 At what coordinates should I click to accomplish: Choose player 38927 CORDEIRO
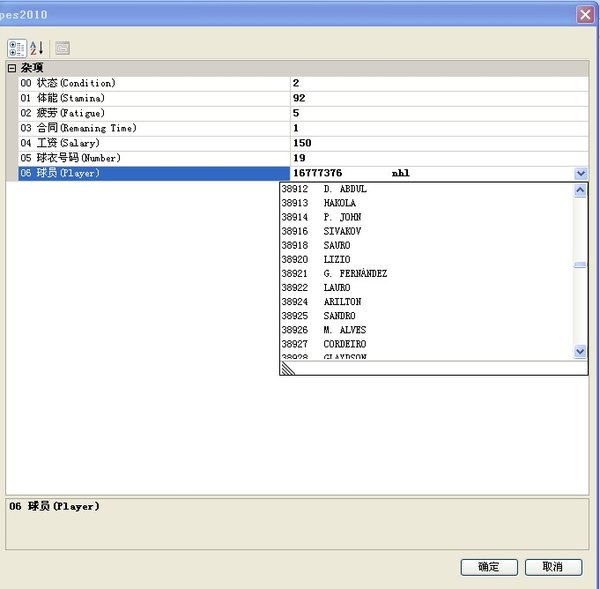(427, 344)
